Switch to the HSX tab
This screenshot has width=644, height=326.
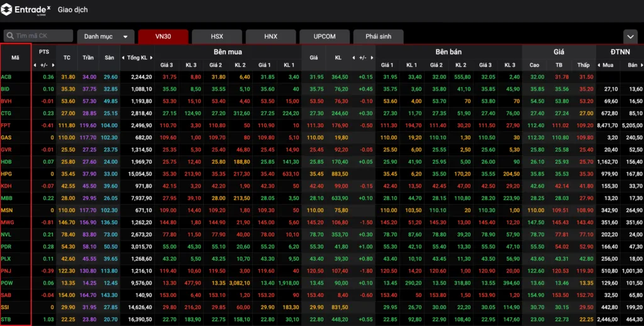(216, 37)
